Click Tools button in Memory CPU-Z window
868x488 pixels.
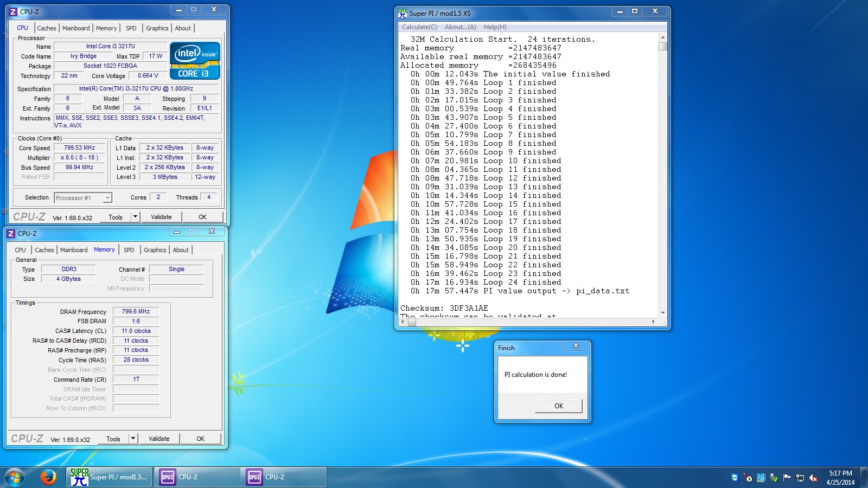coord(113,439)
